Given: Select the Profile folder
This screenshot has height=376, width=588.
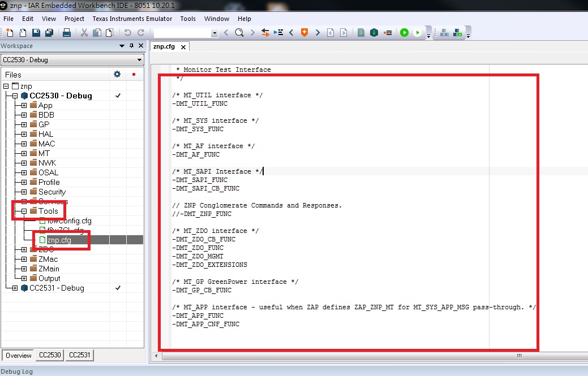Looking at the screenshot, I should click(49, 182).
